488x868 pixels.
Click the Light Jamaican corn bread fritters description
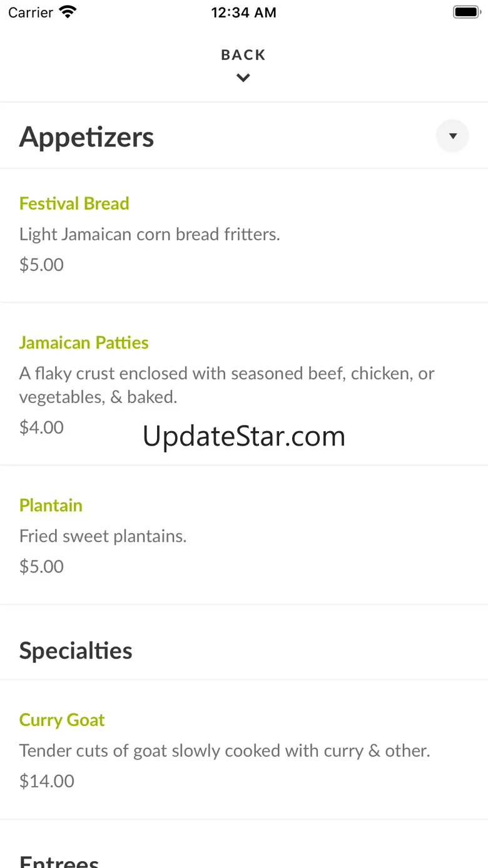pyautogui.click(x=150, y=234)
